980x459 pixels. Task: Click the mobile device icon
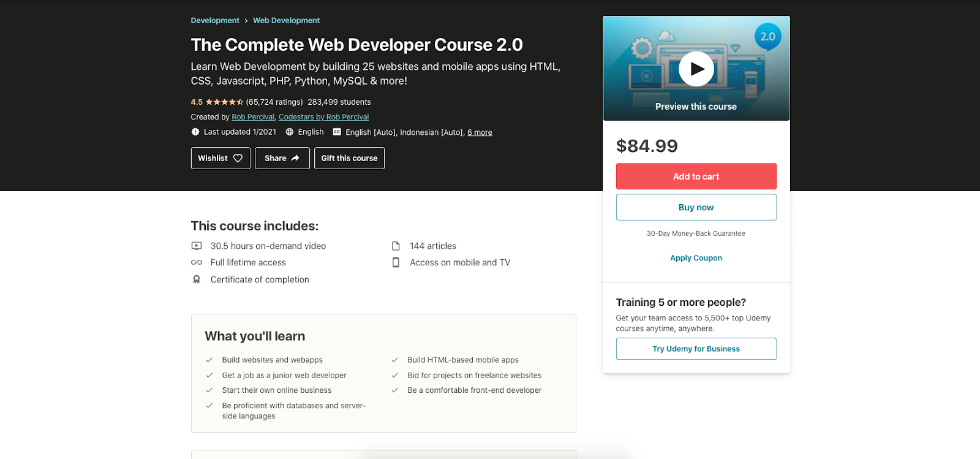pyautogui.click(x=396, y=262)
